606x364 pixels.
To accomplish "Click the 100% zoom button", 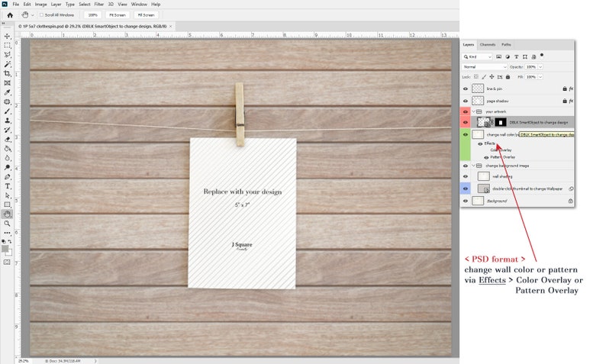I will coord(93,15).
